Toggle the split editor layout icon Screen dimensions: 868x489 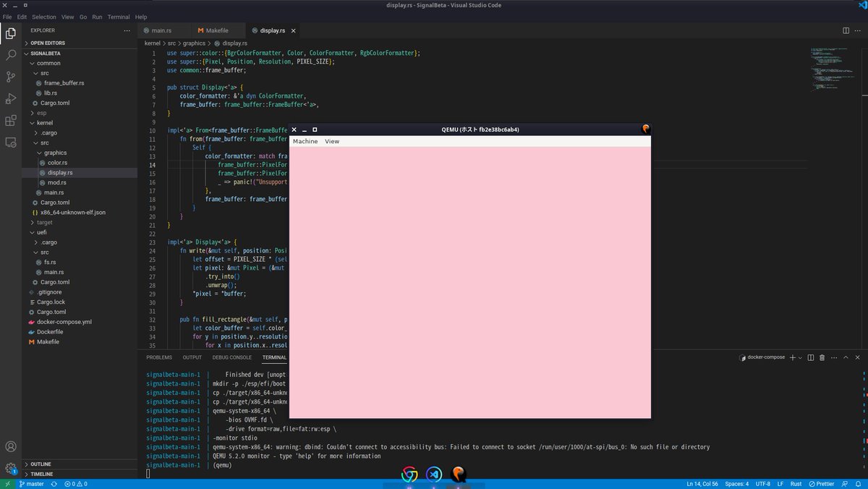(x=846, y=30)
